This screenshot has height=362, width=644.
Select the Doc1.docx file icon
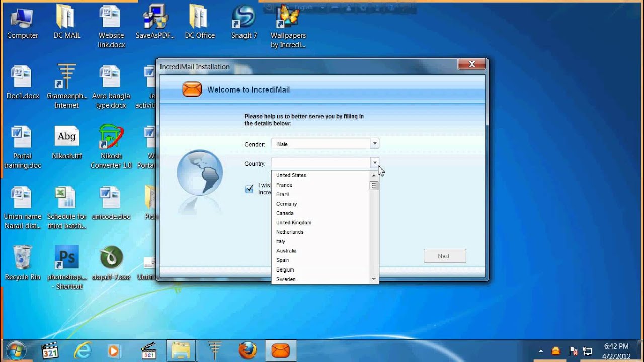tap(23, 82)
